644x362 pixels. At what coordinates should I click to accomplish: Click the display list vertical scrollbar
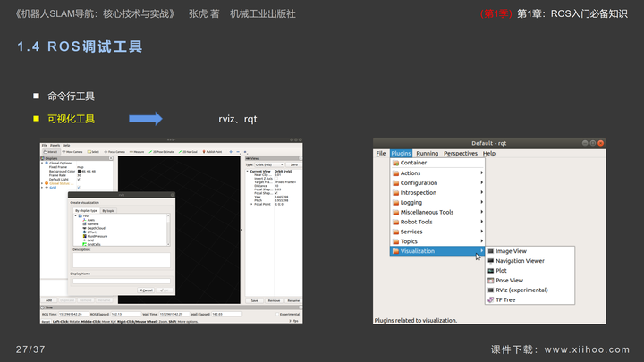coord(168,230)
